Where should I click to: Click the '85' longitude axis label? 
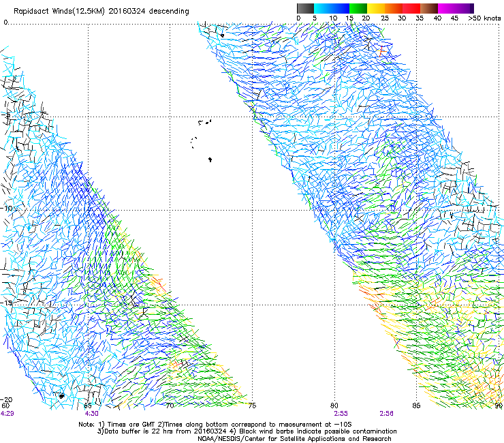pos(417,406)
